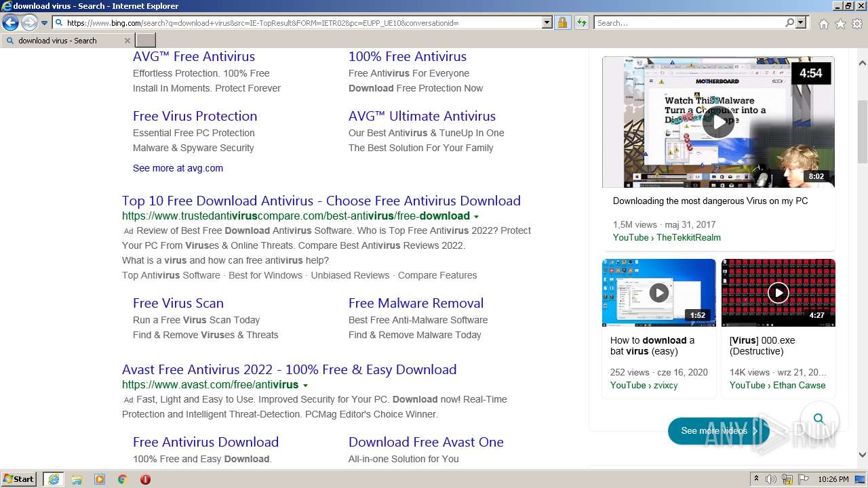
Task: Click the Action Center flag tray icon
Action: (804, 479)
